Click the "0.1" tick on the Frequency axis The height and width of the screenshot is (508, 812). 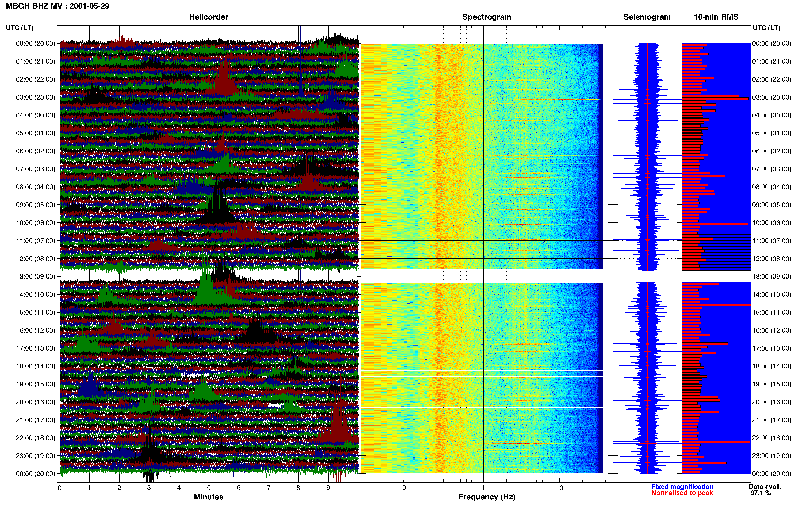[x=407, y=488]
